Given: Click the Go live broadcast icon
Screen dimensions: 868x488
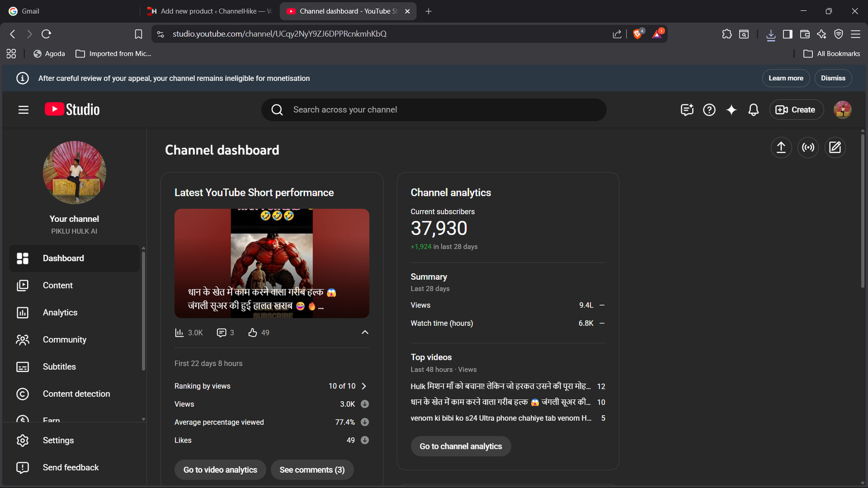Looking at the screenshot, I should (808, 147).
